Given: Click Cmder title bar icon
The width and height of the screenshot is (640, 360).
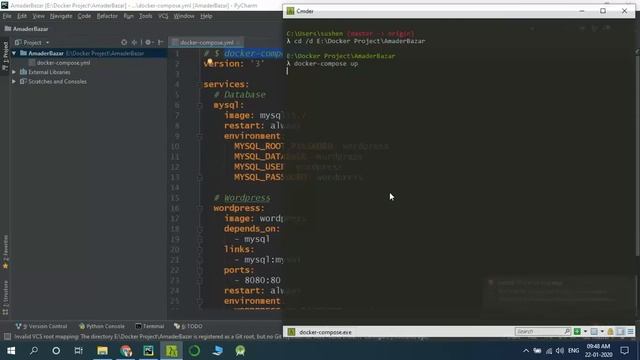Looking at the screenshot, I should (290, 11).
